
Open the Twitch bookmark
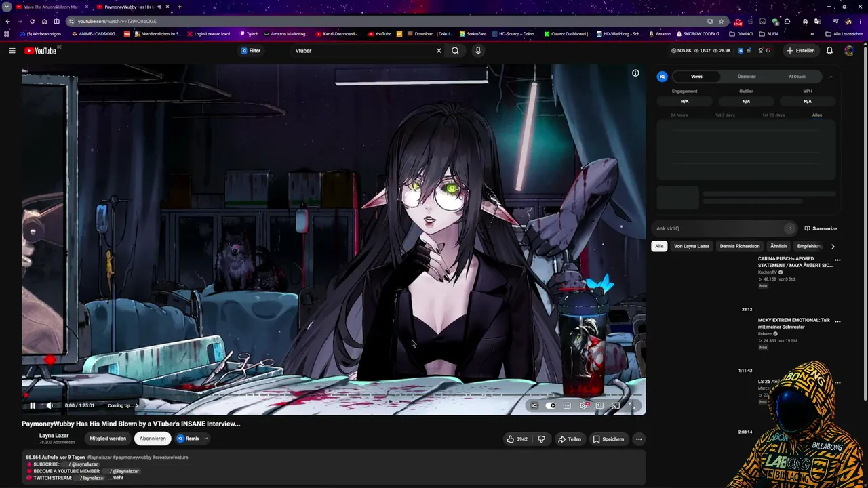coord(250,33)
